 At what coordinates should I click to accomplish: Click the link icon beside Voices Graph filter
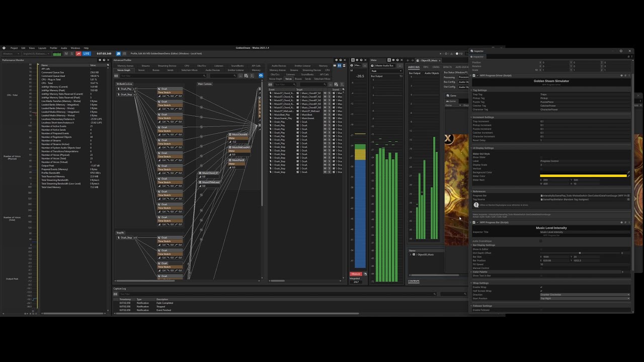116,76
